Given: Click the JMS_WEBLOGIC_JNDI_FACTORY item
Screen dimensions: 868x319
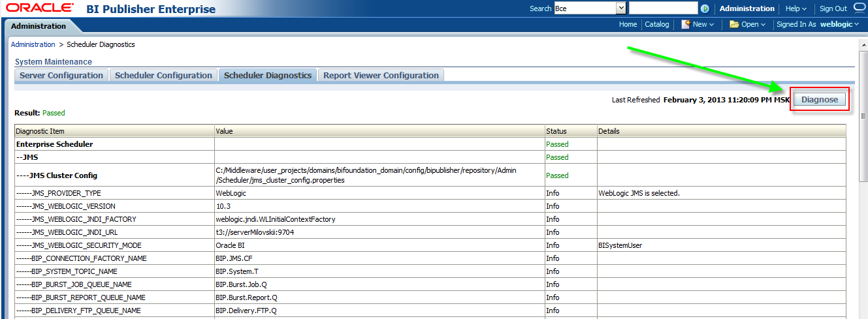Looking at the screenshot, I should coord(76,219).
